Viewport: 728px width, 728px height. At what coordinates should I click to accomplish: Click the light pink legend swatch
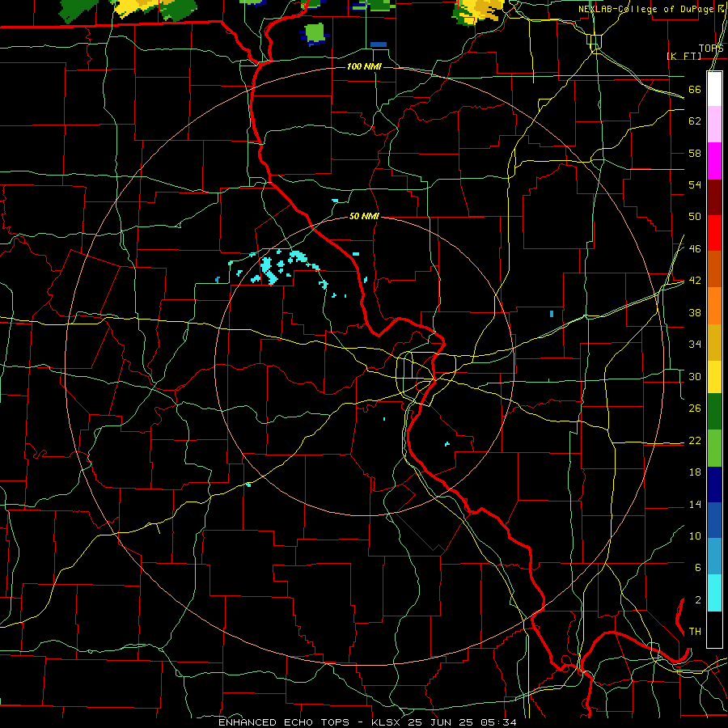pos(714,124)
